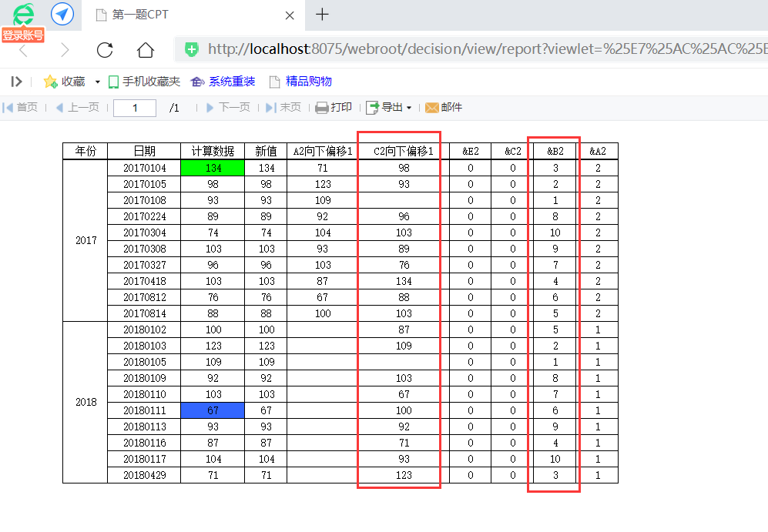Viewport: 768px width, 532px height.
Task: Click the 360 browser logo icon
Action: pos(23,14)
